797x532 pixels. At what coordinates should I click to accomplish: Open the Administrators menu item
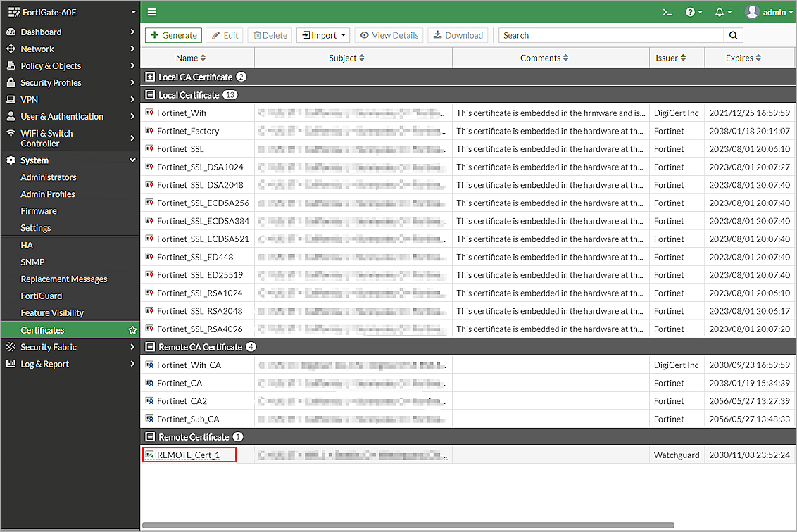point(49,177)
